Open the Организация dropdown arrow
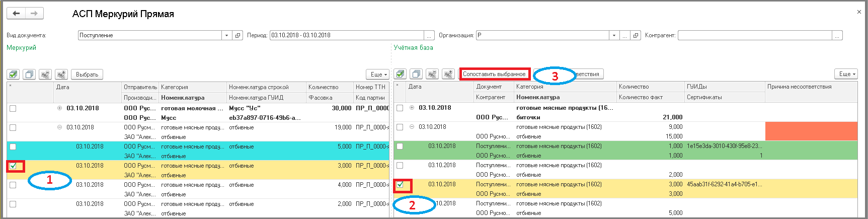The image size is (868, 219). click(x=613, y=35)
